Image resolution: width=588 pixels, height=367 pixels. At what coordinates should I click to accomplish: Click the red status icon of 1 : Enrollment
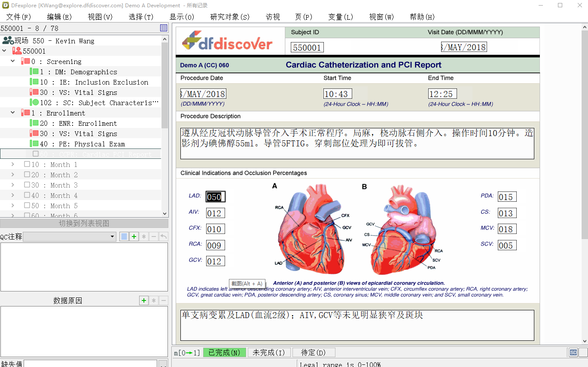point(25,113)
